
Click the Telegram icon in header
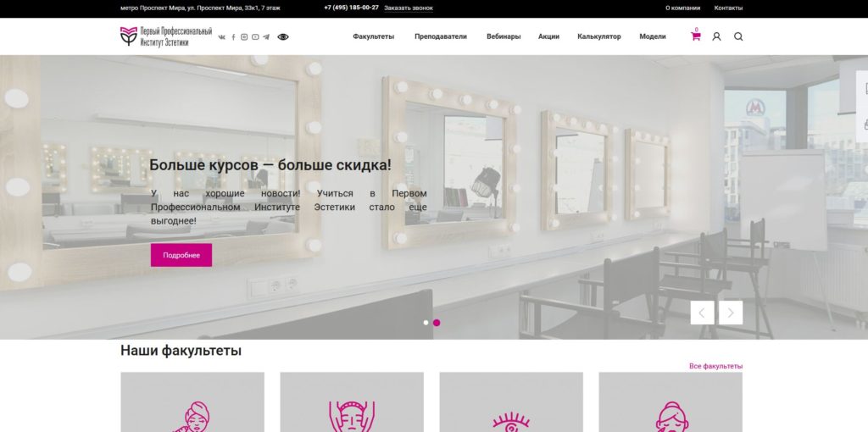point(266,37)
